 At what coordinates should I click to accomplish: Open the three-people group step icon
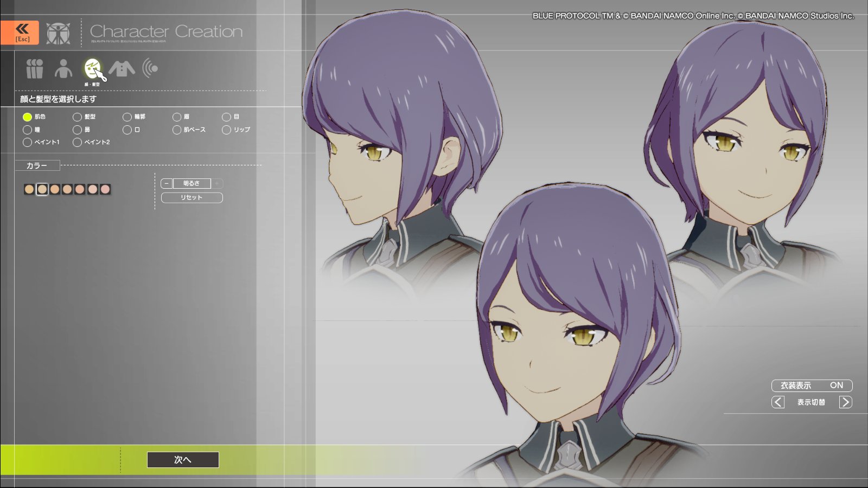click(x=35, y=69)
